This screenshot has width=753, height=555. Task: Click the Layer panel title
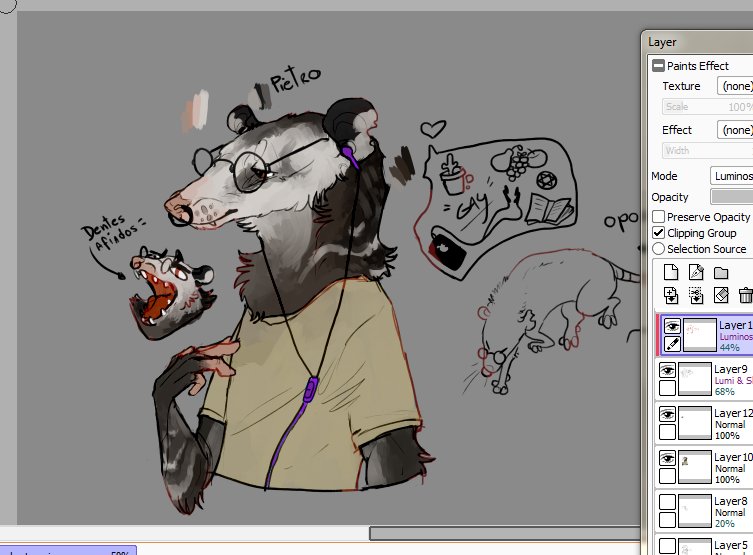(662, 42)
